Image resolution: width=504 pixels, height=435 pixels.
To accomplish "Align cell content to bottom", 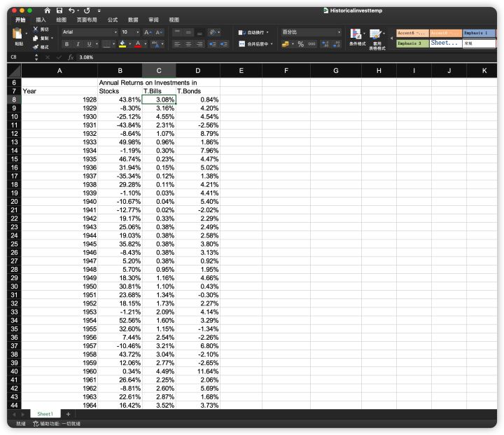I will click(x=199, y=32).
